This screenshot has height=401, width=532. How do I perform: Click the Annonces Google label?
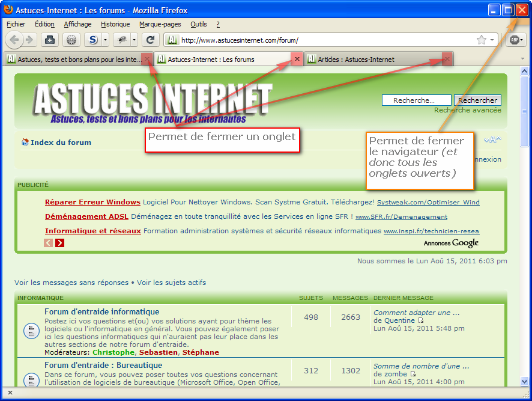(452, 243)
